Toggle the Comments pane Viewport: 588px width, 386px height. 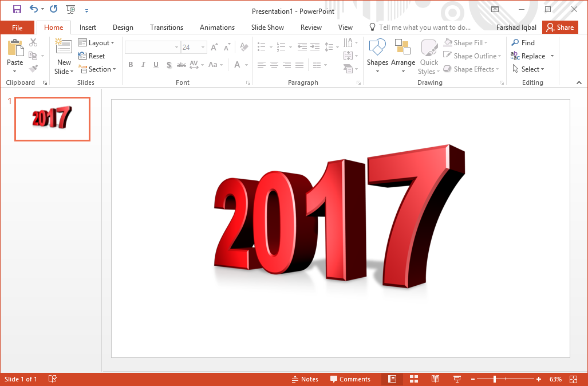[350, 379]
